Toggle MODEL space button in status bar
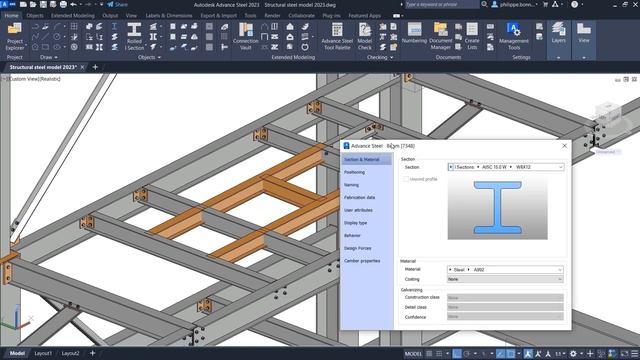 [x=413, y=353]
